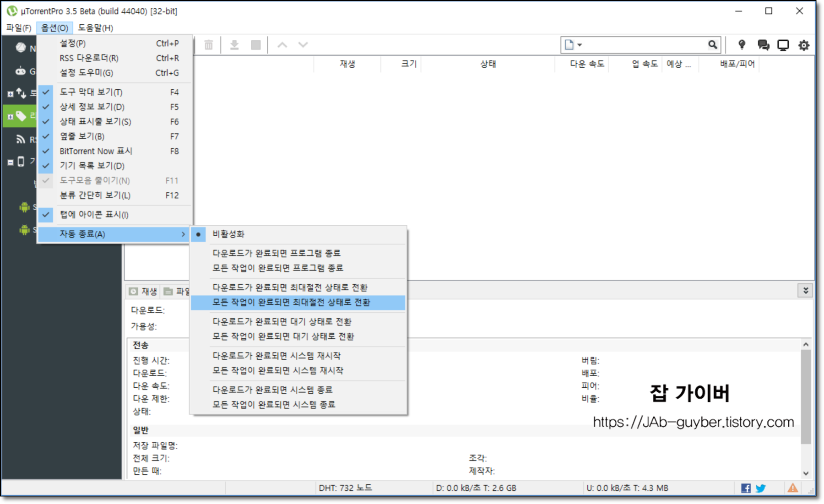The height and width of the screenshot is (504, 824).
Task: Click the Facebook icon in status bar
Action: tap(746, 488)
